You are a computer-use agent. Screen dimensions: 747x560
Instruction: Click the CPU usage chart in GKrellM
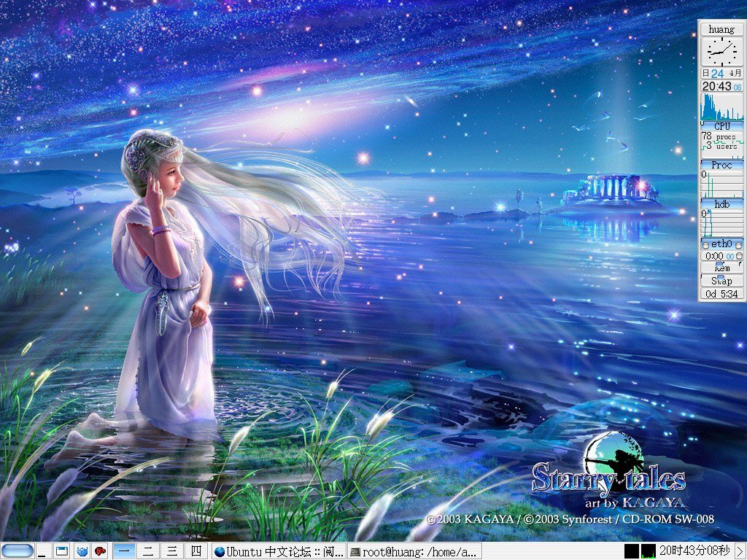(x=721, y=106)
